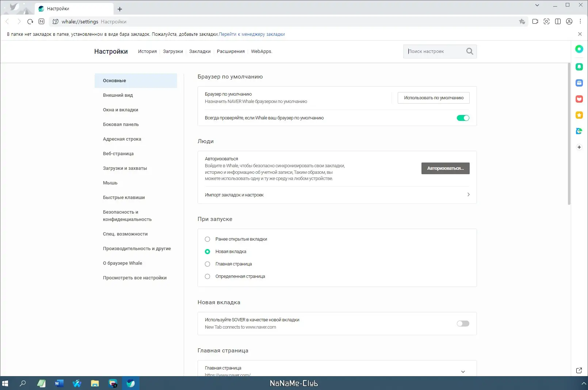Screen dimensions: 588x390
Task: Select 'Безопасность и конфиденциальность' in the left menu
Action: (127, 215)
